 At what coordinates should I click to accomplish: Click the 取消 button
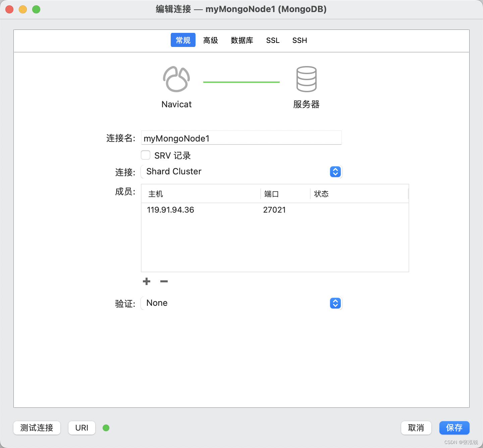[x=416, y=428]
